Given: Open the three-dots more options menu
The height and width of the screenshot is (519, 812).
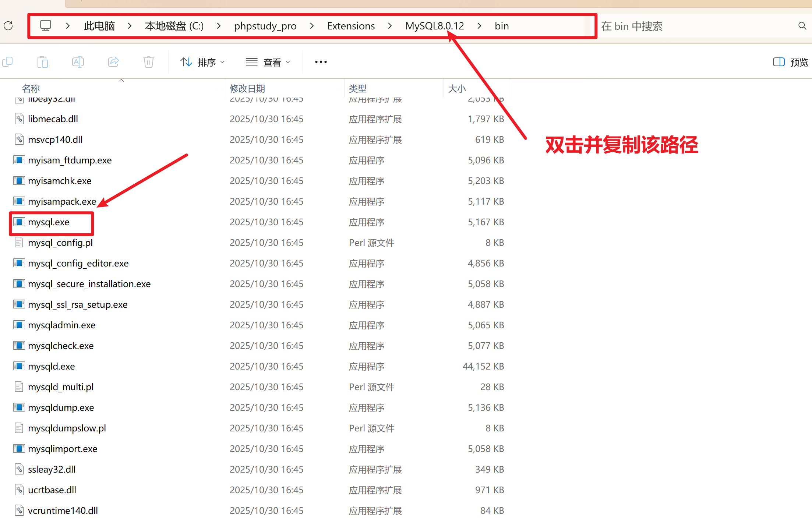Looking at the screenshot, I should coord(321,62).
